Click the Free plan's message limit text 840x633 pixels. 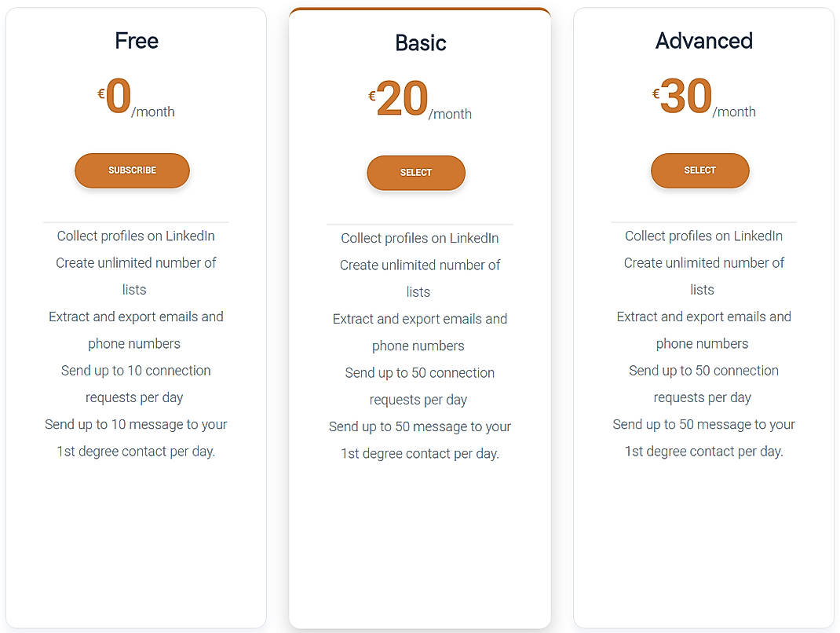click(x=136, y=437)
